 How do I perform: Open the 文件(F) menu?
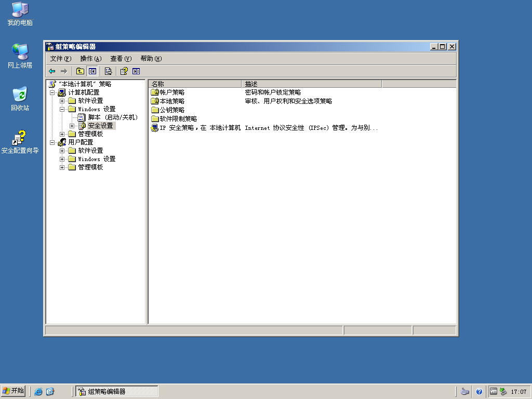coord(61,59)
